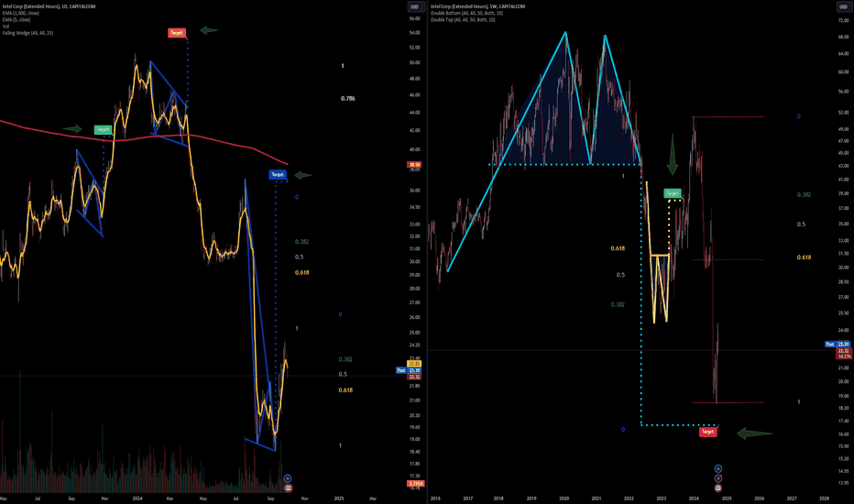Open the bottom event marker on right chart

[x=717, y=488]
